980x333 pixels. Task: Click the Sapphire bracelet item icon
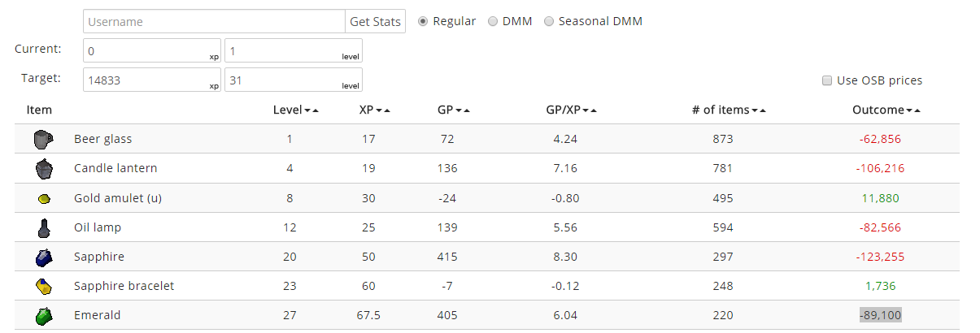[43, 286]
